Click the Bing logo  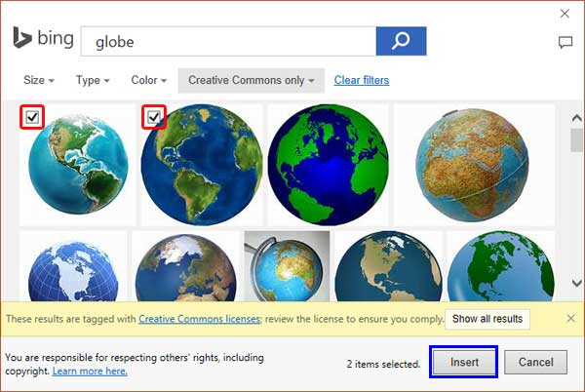(37, 39)
